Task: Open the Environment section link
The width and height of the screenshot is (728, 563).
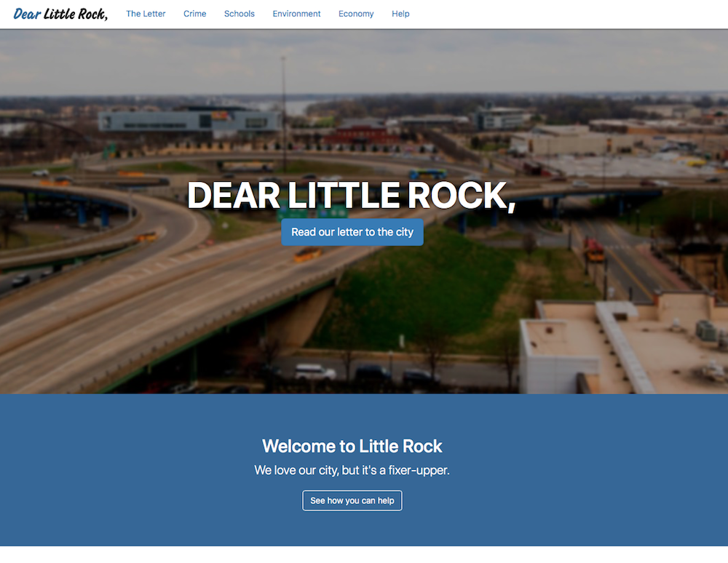Action: [296, 14]
